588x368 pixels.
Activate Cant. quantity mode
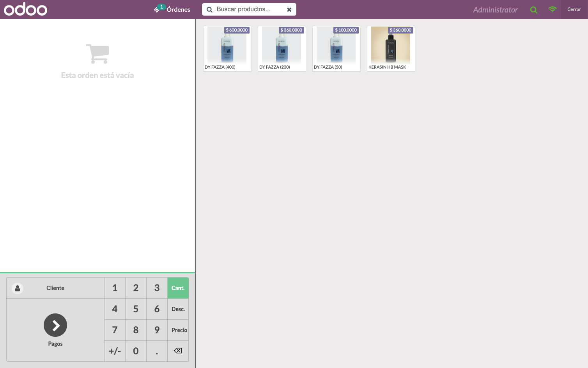(x=178, y=288)
